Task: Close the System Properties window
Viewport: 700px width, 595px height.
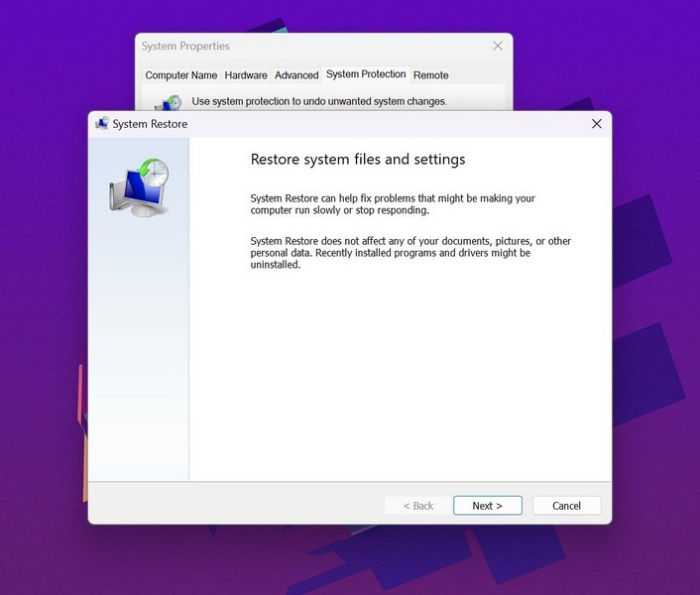Action: click(498, 46)
